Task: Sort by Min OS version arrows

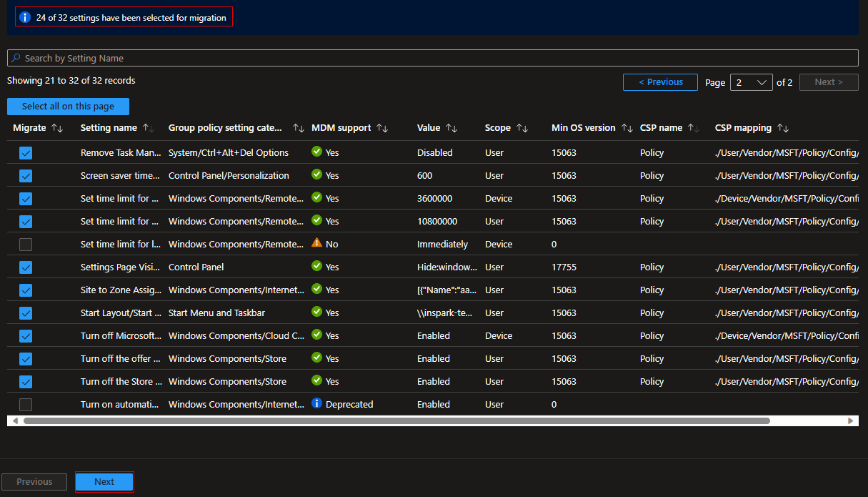Action: pos(627,128)
